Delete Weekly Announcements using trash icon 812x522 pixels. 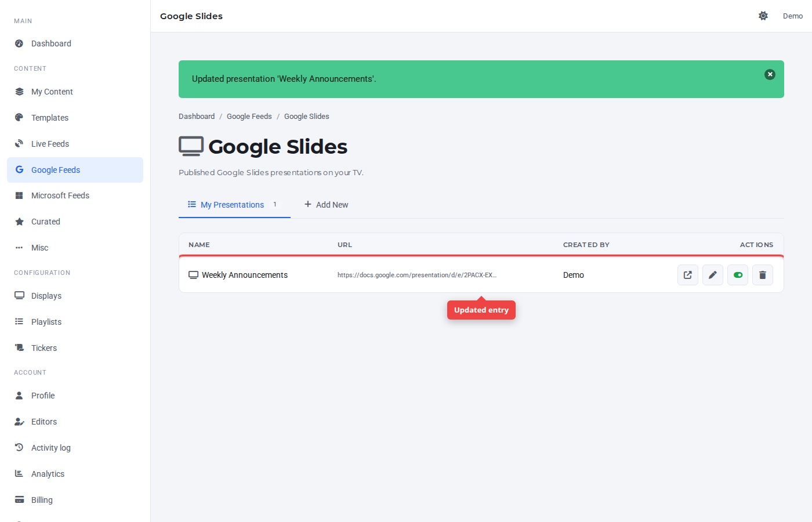763,275
